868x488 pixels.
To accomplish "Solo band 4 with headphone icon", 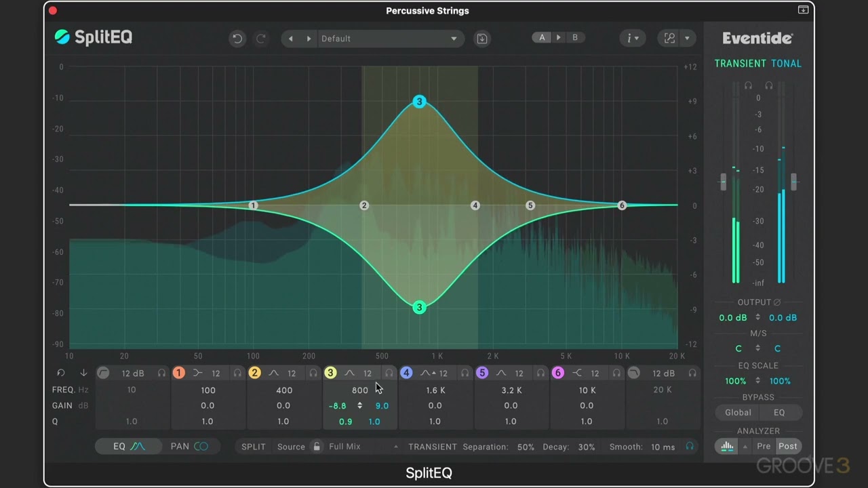I will pyautogui.click(x=465, y=373).
